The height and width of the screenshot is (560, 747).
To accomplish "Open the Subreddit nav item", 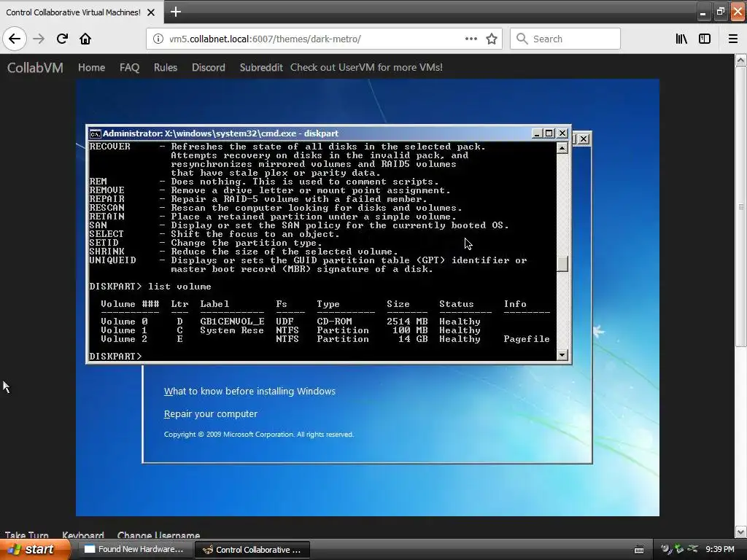I will [261, 68].
